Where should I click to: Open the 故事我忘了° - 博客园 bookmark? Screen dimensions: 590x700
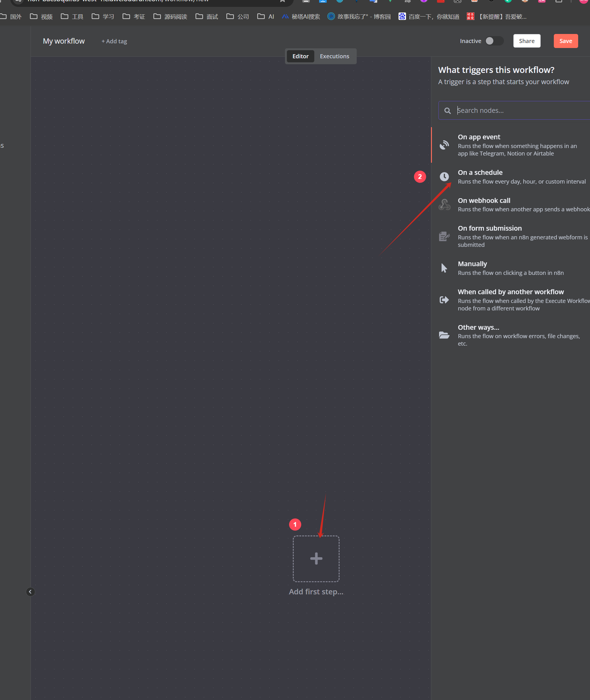[x=359, y=17]
